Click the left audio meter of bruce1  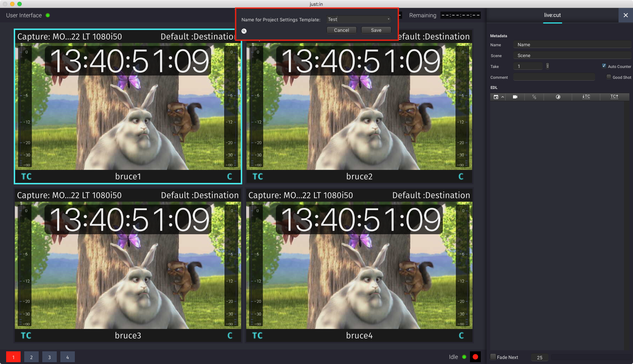pos(25,107)
